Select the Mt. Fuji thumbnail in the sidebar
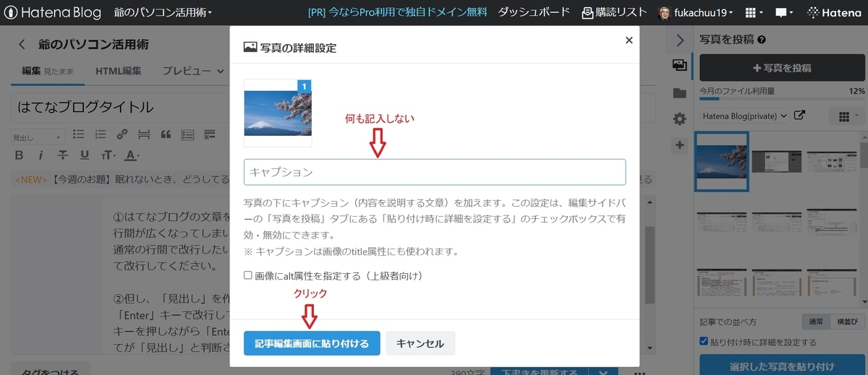Screen dimensions: 868x375 point(721,161)
